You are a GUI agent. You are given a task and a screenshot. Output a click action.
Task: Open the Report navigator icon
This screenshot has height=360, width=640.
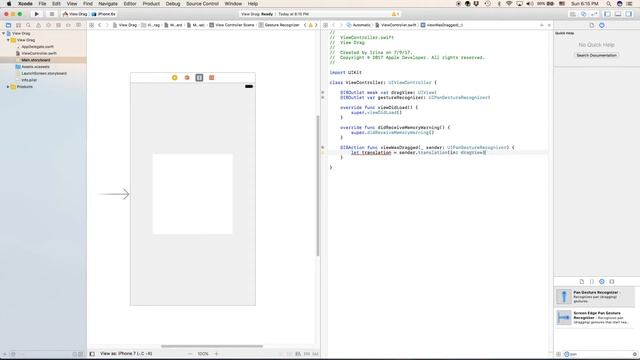[78, 25]
